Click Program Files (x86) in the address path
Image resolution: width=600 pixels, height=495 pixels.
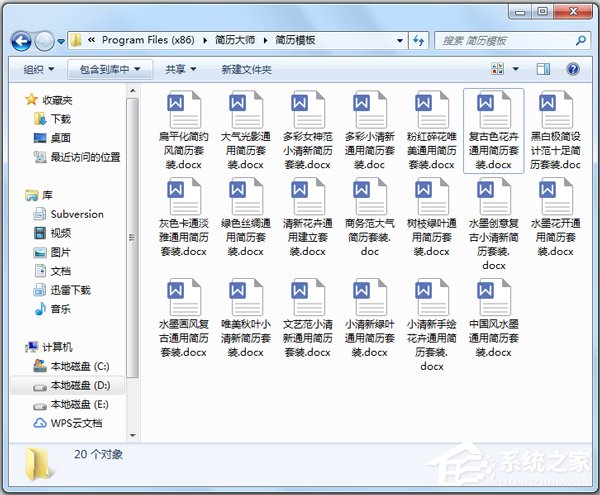click(x=148, y=40)
